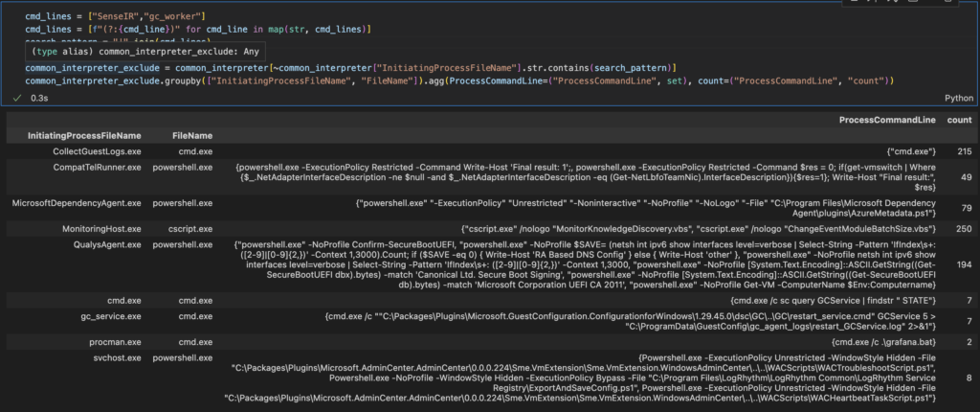Click the count column header
Screen dimensions: 980x412
click(959, 120)
